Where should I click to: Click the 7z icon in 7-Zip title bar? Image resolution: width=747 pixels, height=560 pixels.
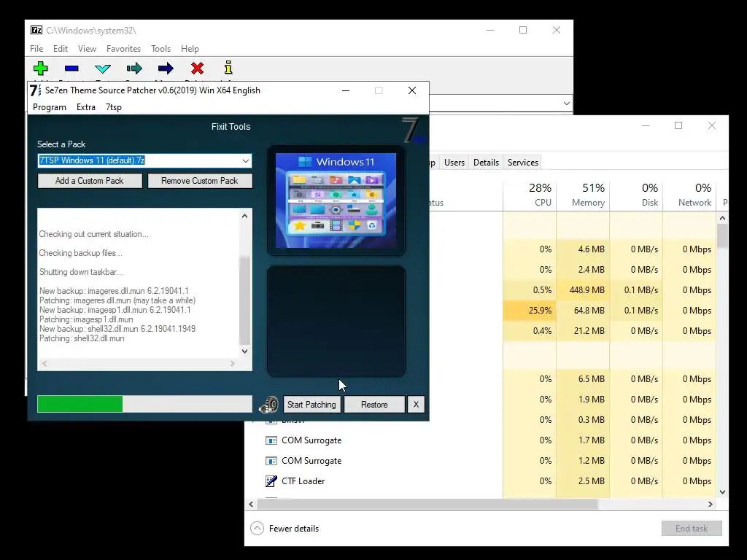36,30
